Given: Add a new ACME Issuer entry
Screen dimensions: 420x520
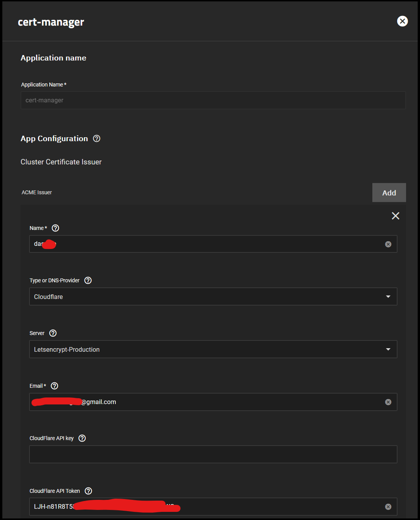Looking at the screenshot, I should pyautogui.click(x=389, y=192).
